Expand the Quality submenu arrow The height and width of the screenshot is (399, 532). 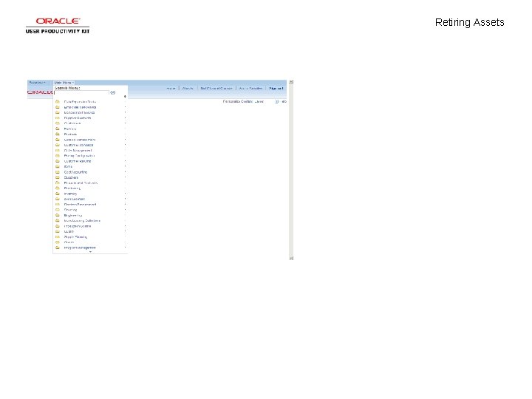tap(125, 231)
